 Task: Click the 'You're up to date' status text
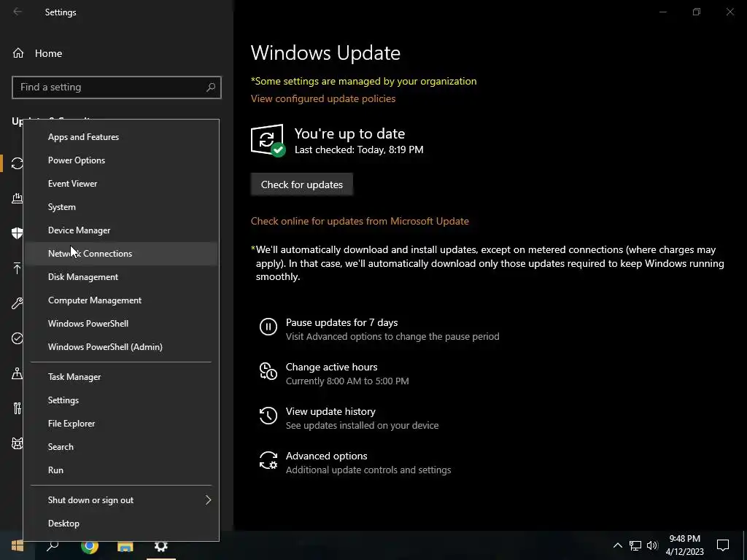[x=349, y=133]
